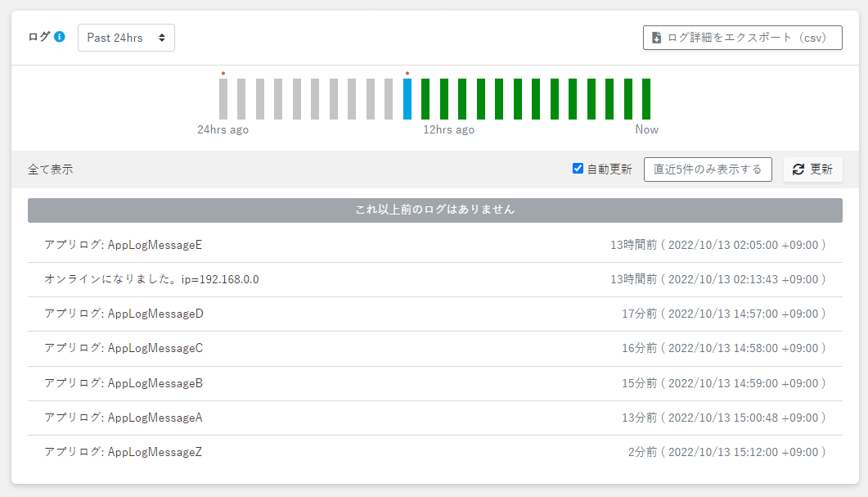Click the red dot above first gray bar
Image resolution: width=868 pixels, height=497 pixels.
click(x=223, y=73)
